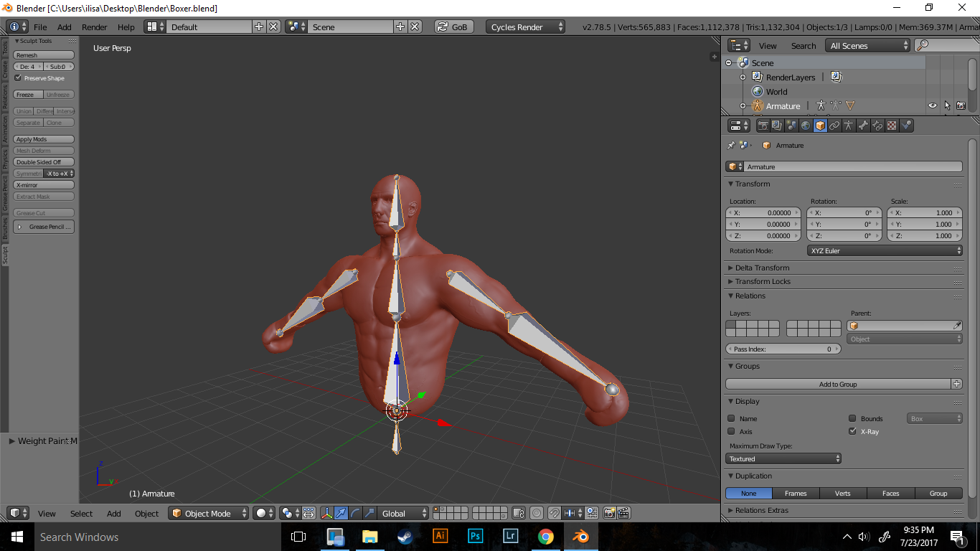This screenshot has width=980, height=551.
Task: Toggle Armature renderability camera in outliner
Action: tap(961, 105)
